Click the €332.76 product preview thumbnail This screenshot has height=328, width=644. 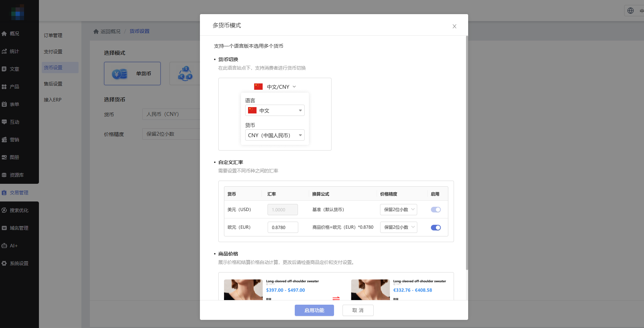coord(370,290)
